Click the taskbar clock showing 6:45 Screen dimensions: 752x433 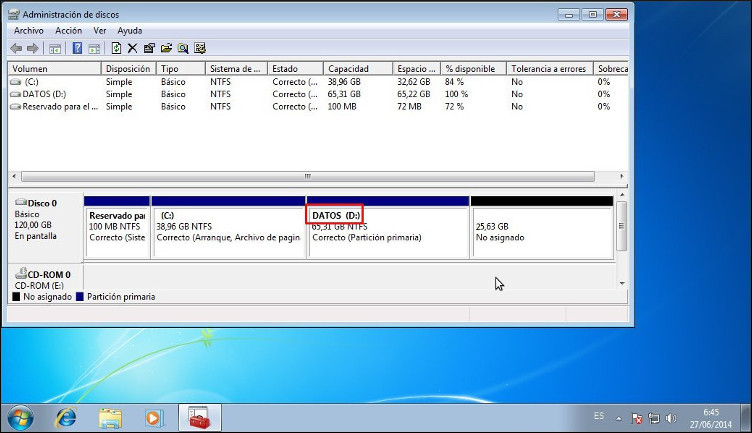711,418
